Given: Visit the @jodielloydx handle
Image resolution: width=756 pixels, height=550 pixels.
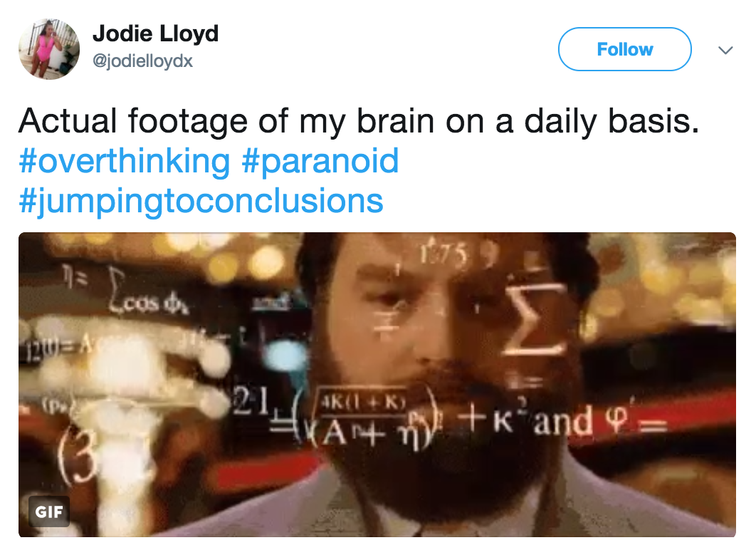Looking at the screenshot, I should 142,61.
